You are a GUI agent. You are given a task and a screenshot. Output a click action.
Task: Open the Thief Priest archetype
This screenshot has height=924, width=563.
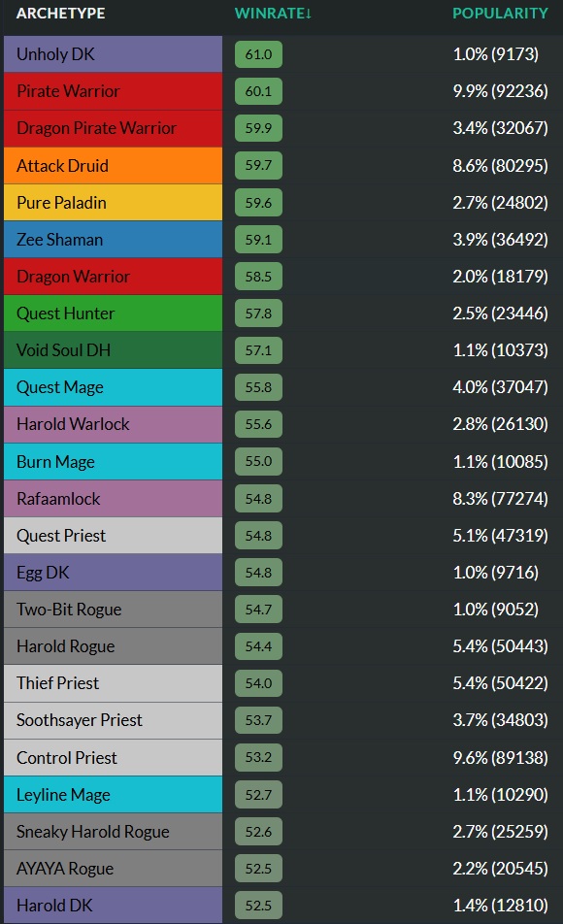pyautogui.click(x=114, y=683)
